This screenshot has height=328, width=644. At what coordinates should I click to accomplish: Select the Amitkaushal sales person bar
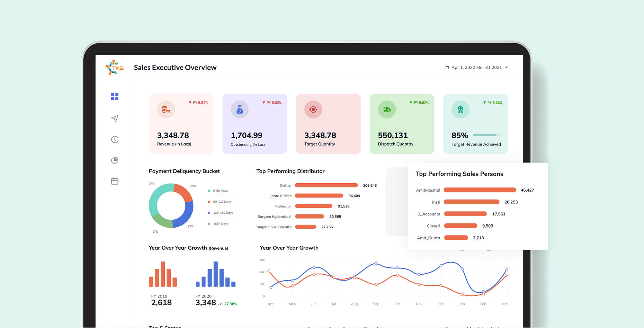click(480, 190)
